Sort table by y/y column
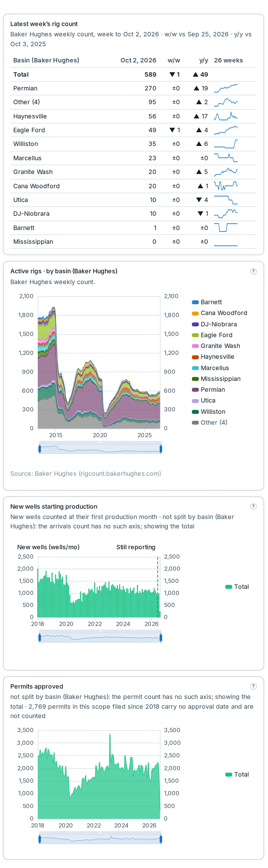The image size is (268, 868). click(204, 60)
